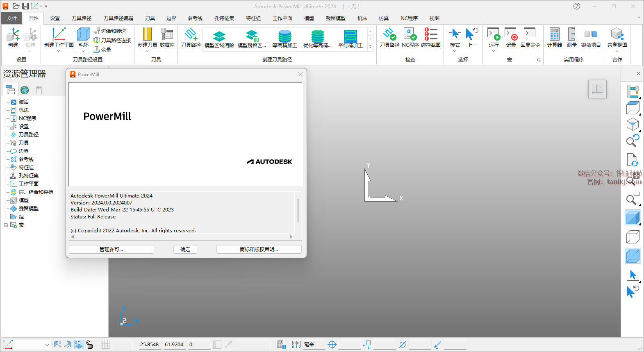Toggle the shaded view cube in the right toolbar
The width and height of the screenshot is (644, 352).
[x=633, y=218]
